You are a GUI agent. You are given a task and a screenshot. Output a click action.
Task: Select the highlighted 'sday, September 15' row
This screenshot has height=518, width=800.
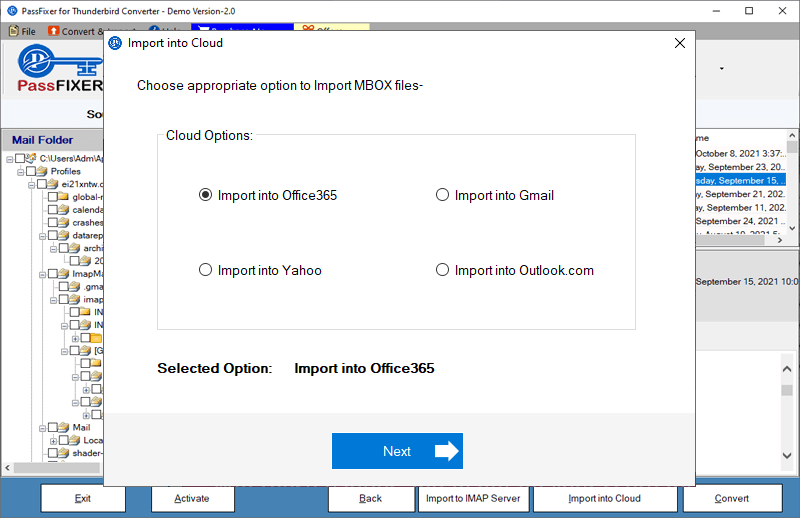(x=741, y=180)
